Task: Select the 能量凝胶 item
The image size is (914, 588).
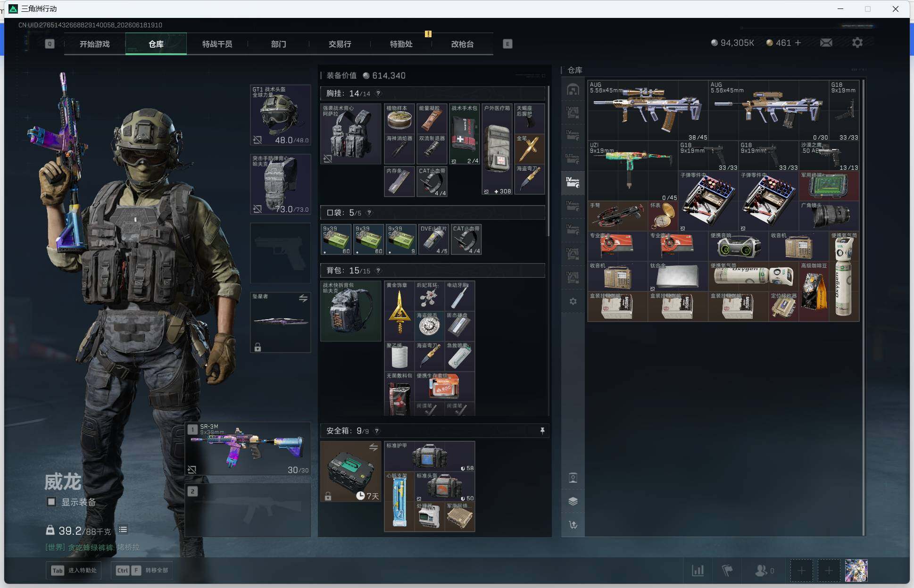Action: [432, 119]
